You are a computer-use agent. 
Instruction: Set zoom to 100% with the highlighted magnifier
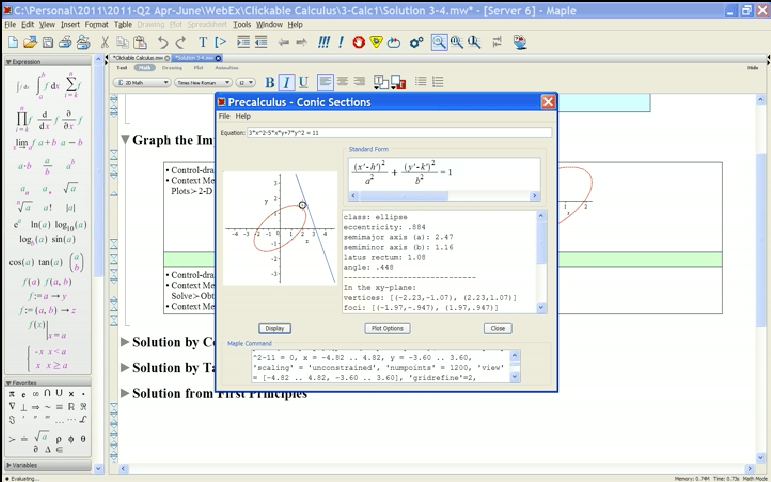(x=439, y=43)
